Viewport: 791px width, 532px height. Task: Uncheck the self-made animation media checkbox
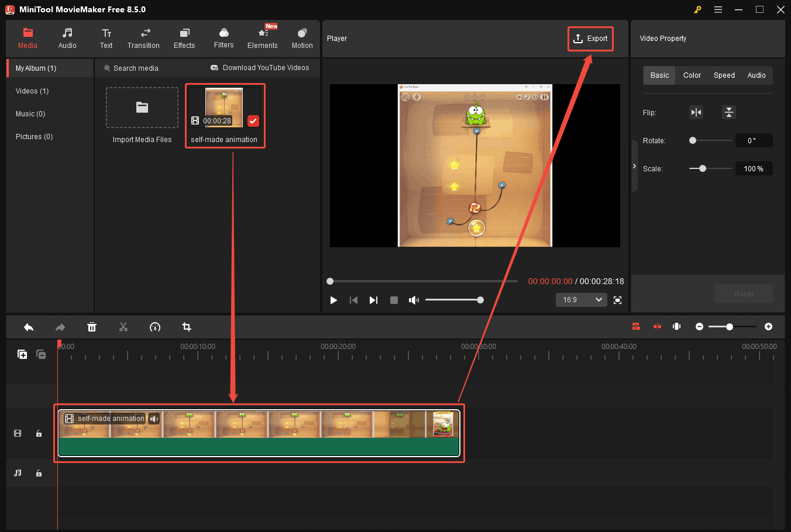tap(253, 121)
